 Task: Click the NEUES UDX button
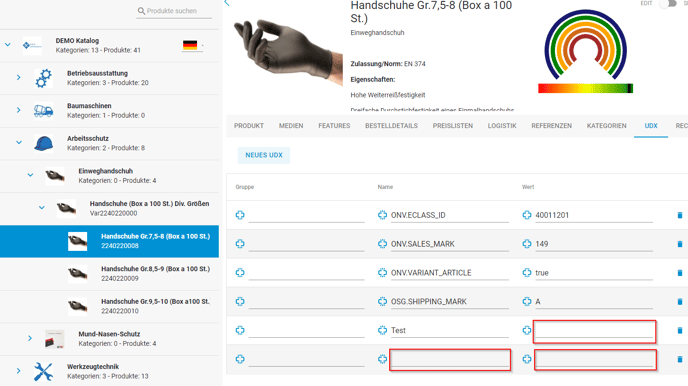264,155
